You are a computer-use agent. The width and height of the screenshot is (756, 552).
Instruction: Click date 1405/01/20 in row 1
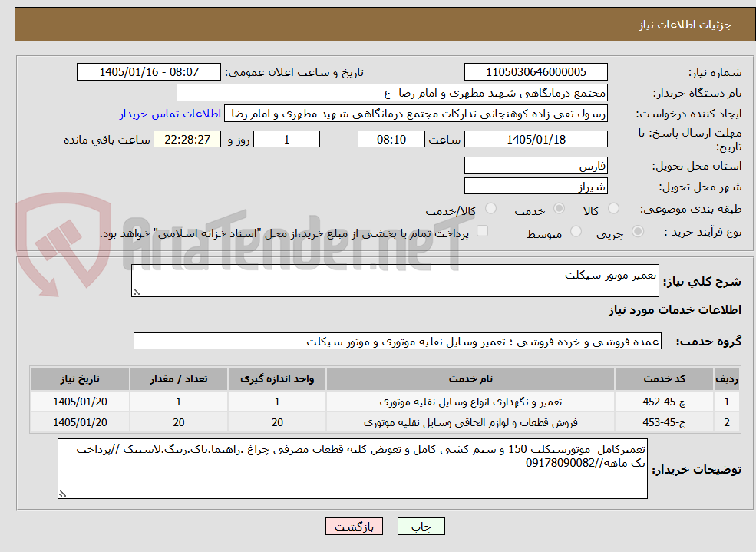coord(80,402)
